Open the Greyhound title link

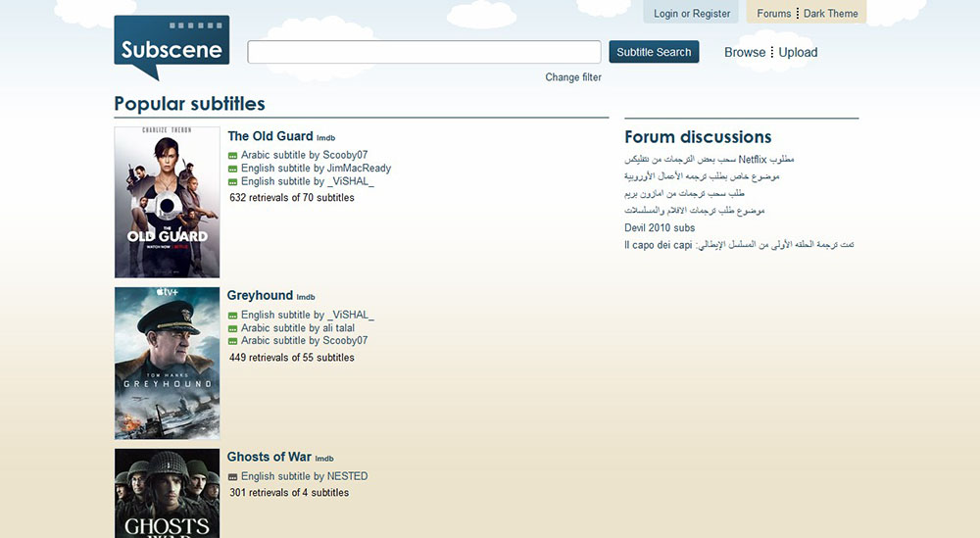(x=260, y=295)
